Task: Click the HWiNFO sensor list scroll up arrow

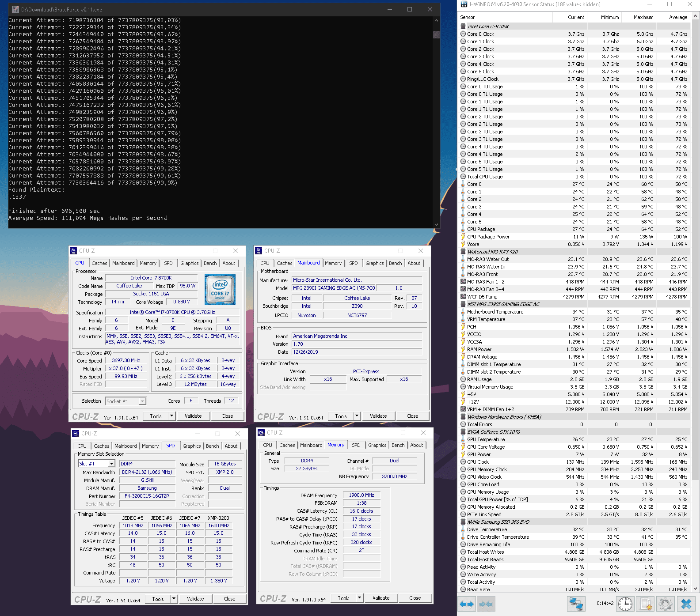Action: pos(696,16)
